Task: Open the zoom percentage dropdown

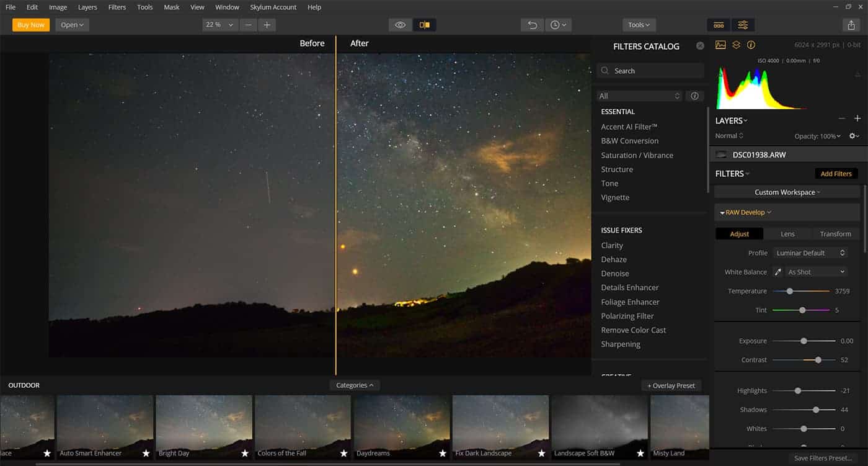Action: (220, 25)
